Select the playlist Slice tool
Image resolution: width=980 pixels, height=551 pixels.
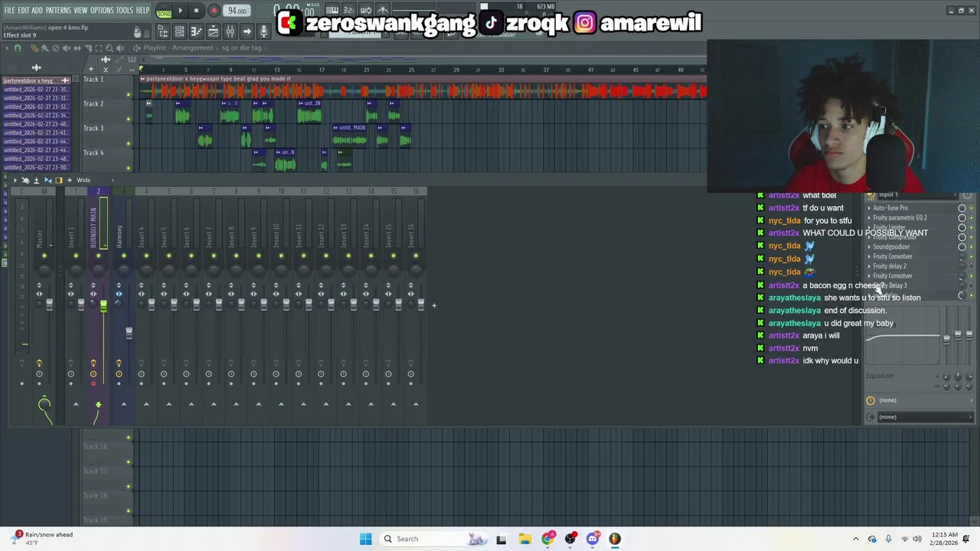tap(87, 47)
